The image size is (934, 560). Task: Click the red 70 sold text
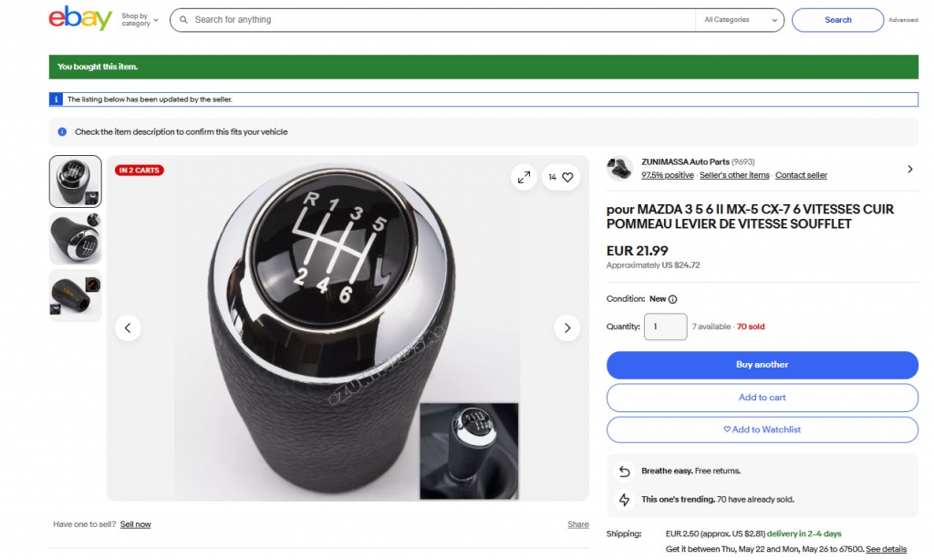(x=751, y=327)
